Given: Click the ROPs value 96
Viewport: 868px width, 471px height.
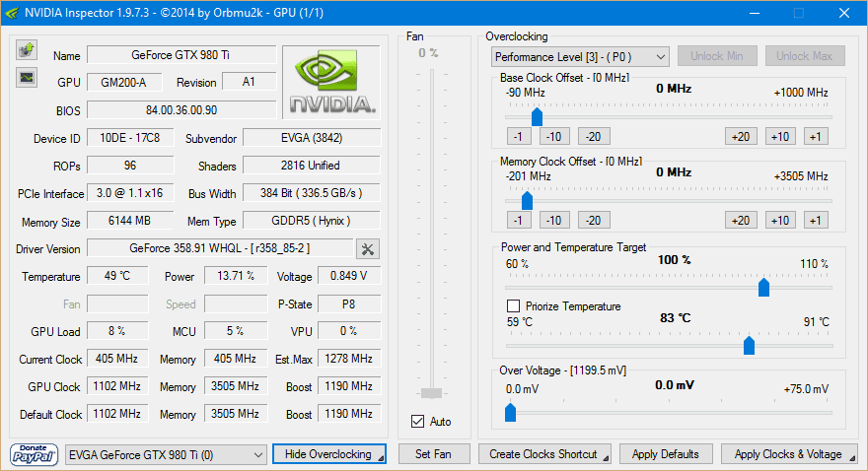Looking at the screenshot, I should pos(130,166).
